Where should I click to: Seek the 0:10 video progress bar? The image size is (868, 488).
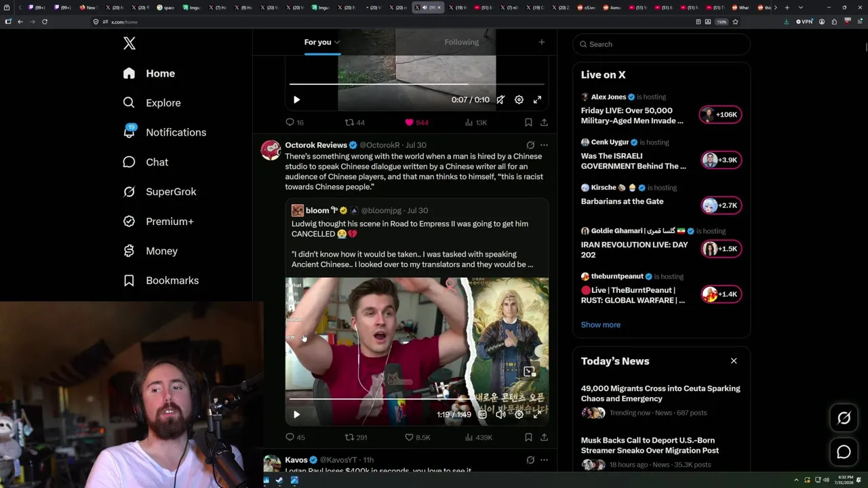[x=416, y=84]
